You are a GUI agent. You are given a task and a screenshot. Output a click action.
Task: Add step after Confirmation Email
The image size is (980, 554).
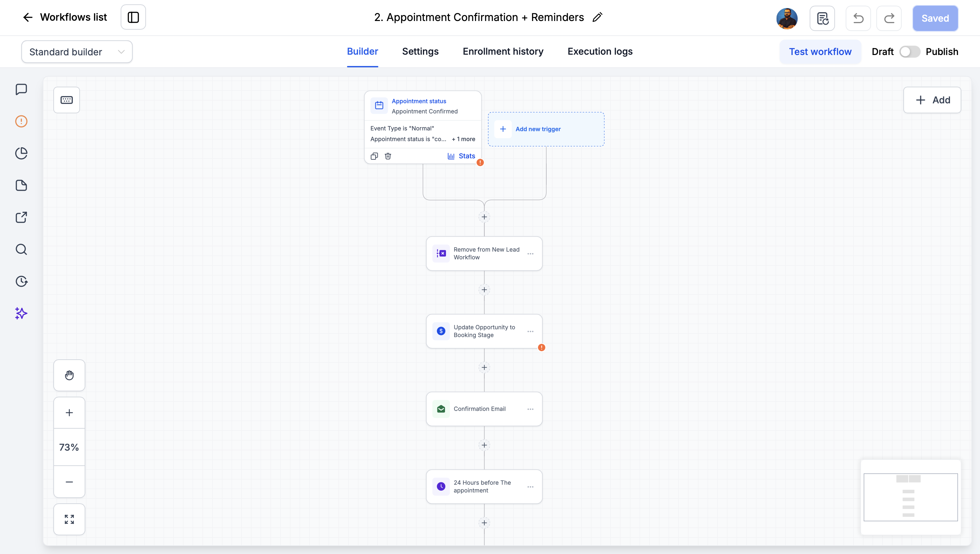click(484, 445)
